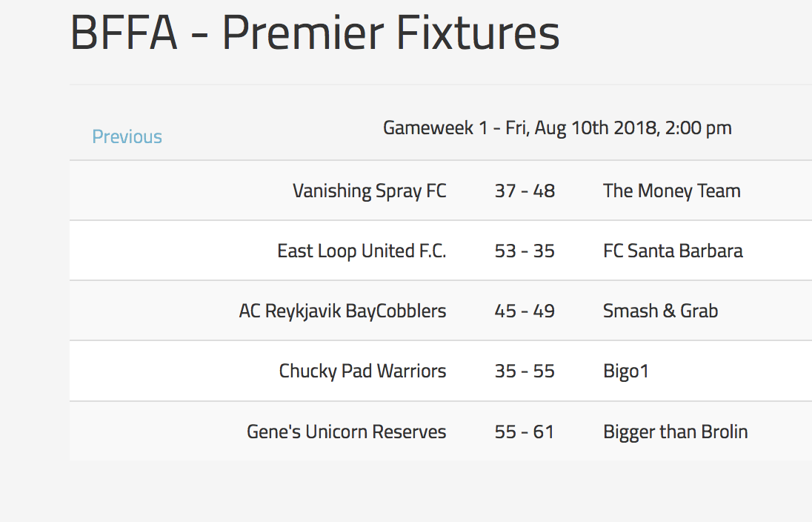
Task: Select the Chucky Pad Warriors fixture row
Action: click(x=441, y=371)
